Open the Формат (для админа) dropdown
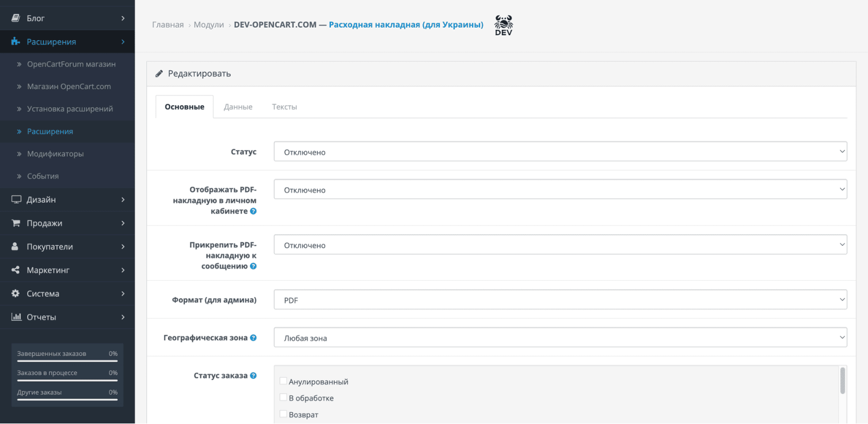Image resolution: width=868 pixels, height=424 pixels. 560,299
